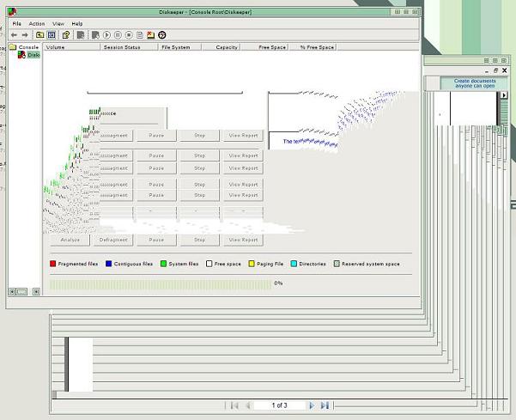Click the blue Contiguous files legend swatch
516x420 pixels.
pyautogui.click(x=108, y=264)
